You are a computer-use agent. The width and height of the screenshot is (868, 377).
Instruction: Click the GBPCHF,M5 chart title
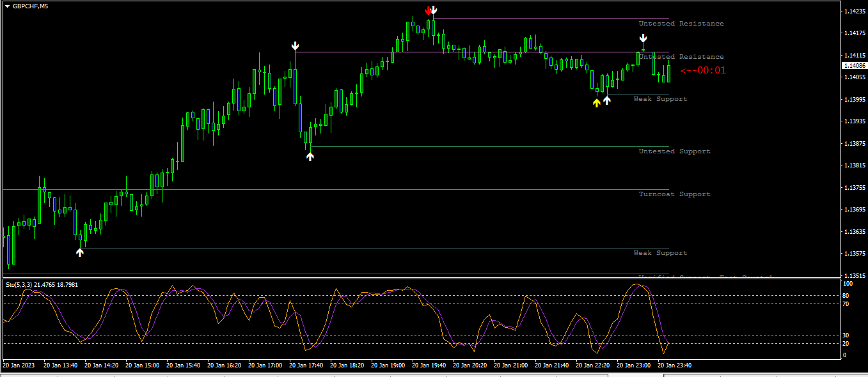(x=30, y=6)
